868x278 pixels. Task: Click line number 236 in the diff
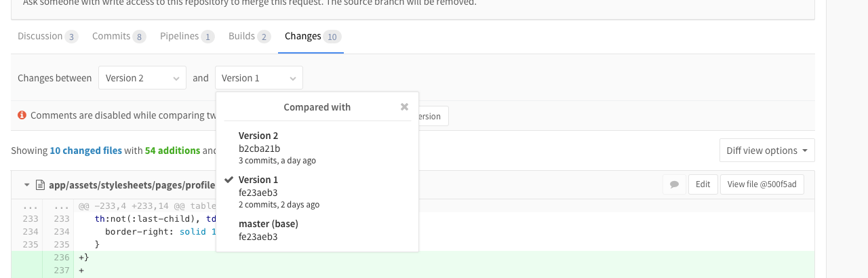pos(61,258)
